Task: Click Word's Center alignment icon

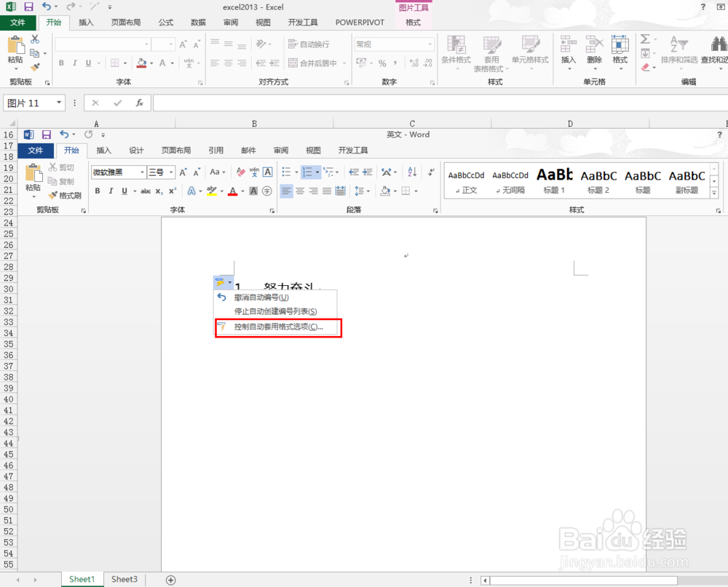Action: click(300, 191)
